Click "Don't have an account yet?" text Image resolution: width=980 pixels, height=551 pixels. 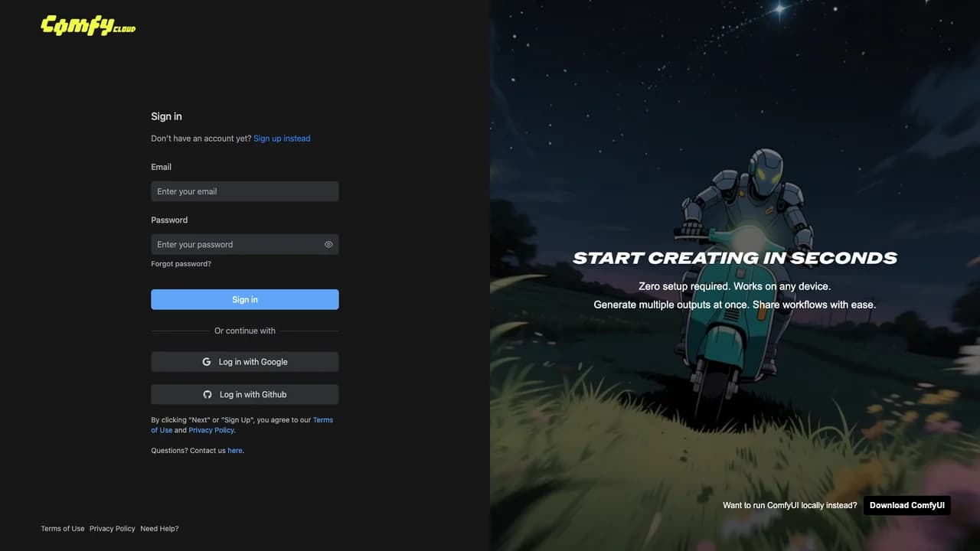point(201,139)
